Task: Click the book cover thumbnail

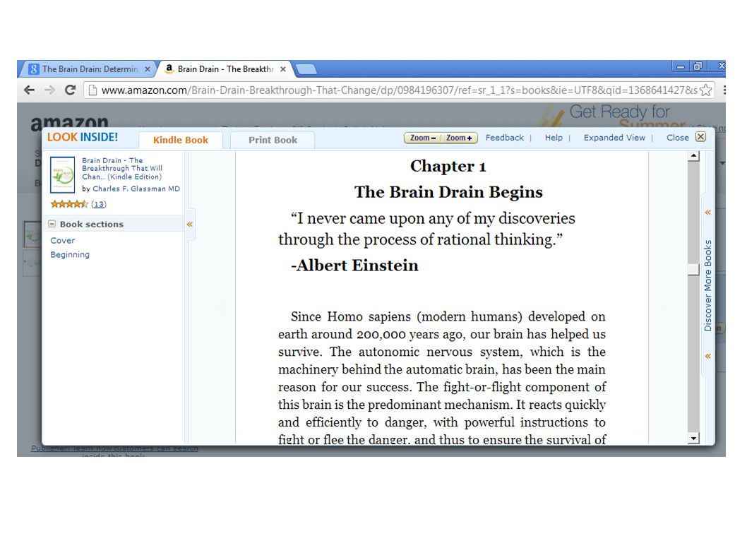Action: 62,174
